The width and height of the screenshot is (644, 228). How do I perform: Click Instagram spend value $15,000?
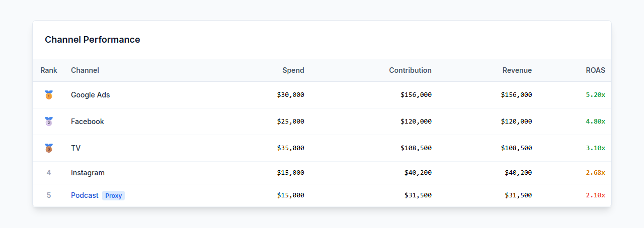point(291,173)
